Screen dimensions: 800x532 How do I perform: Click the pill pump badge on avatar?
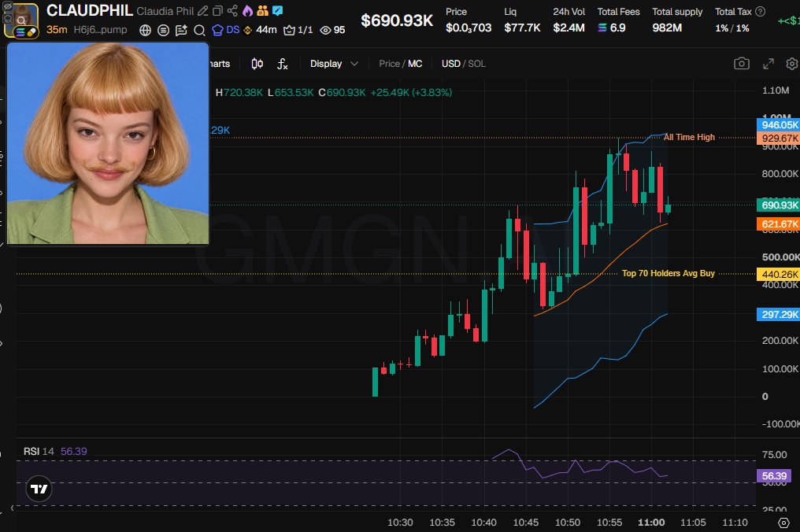click(x=31, y=31)
